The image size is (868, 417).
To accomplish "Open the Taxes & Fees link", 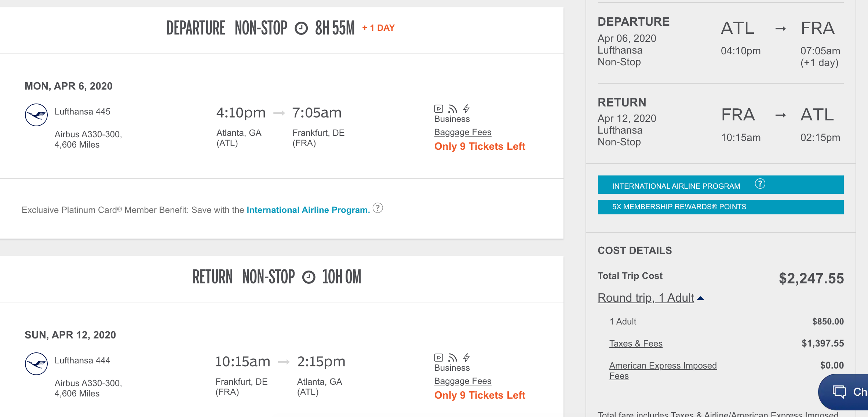I will click(x=636, y=344).
